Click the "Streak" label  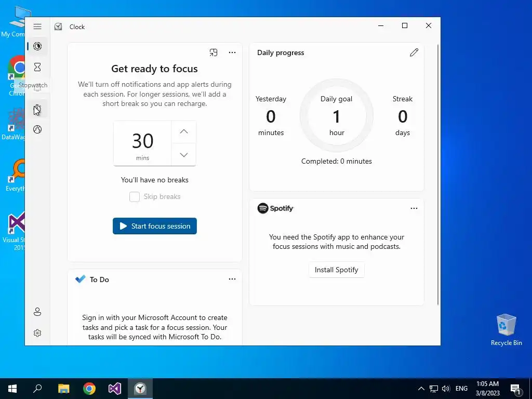click(x=403, y=99)
